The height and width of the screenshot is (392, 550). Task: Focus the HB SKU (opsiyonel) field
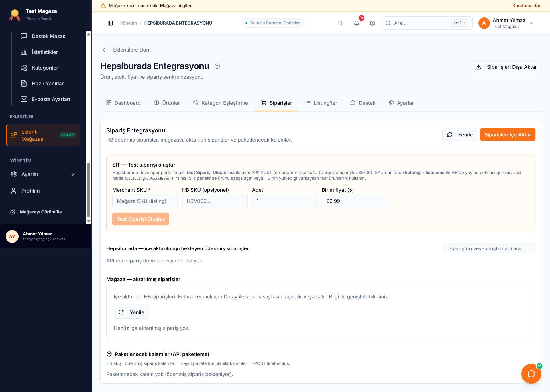tap(215, 201)
